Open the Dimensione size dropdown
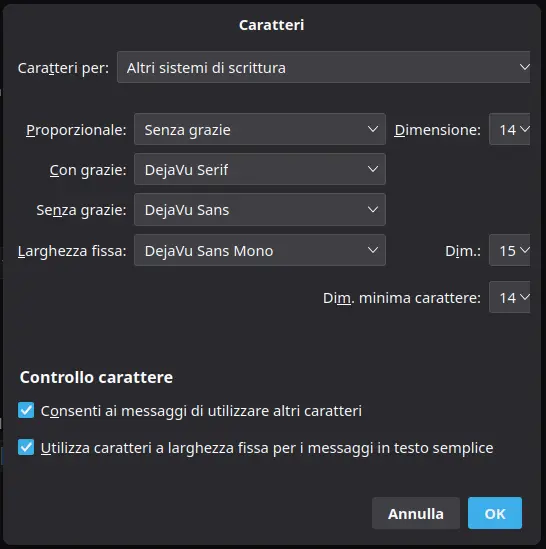The height and width of the screenshot is (549, 546). [x=510, y=129]
